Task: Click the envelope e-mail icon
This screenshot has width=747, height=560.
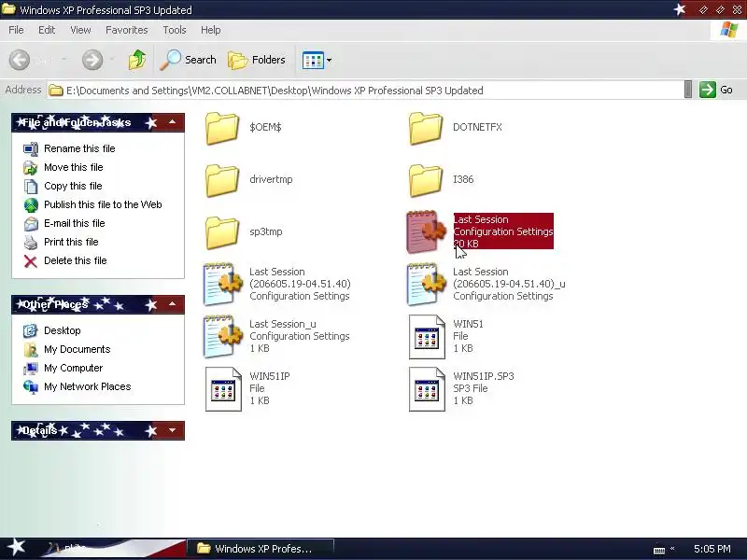Action: coord(31,224)
